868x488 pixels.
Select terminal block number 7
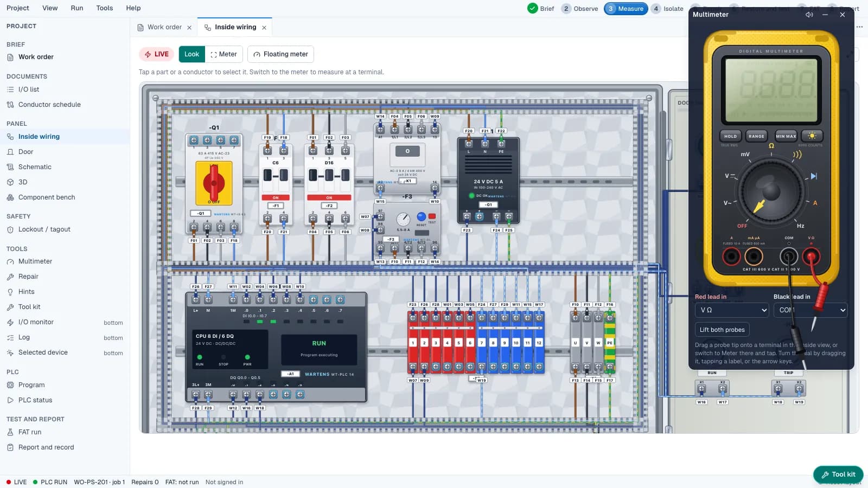481,343
